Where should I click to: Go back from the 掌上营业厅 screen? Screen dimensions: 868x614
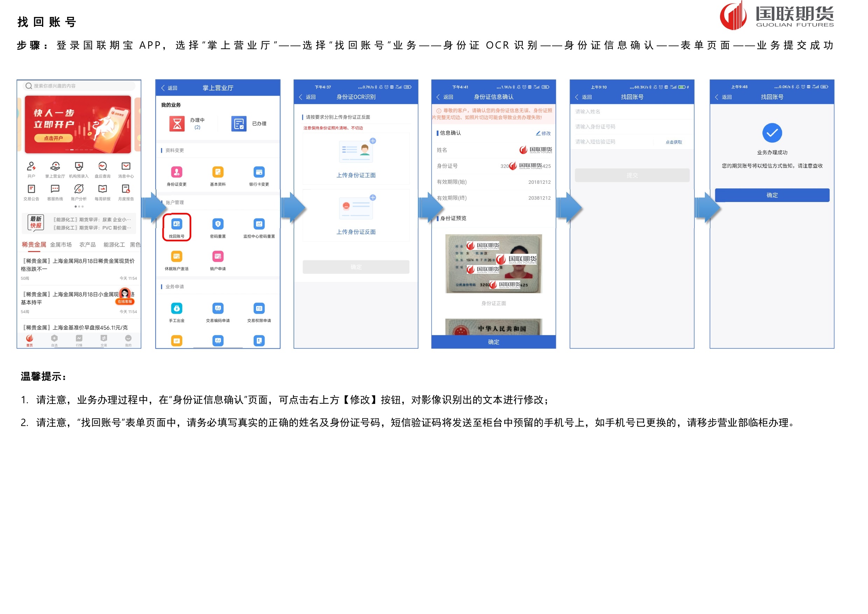pos(169,88)
